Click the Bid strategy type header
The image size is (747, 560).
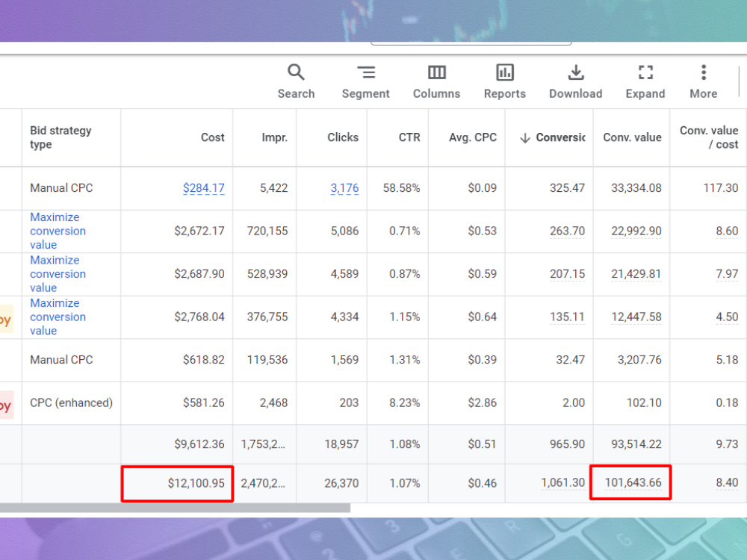click(x=61, y=137)
